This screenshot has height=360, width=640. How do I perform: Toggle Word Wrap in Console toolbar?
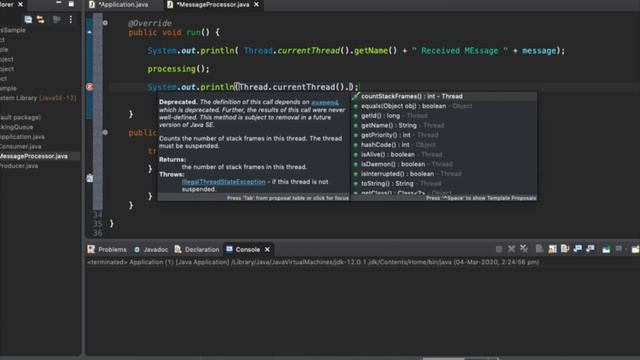point(565,249)
